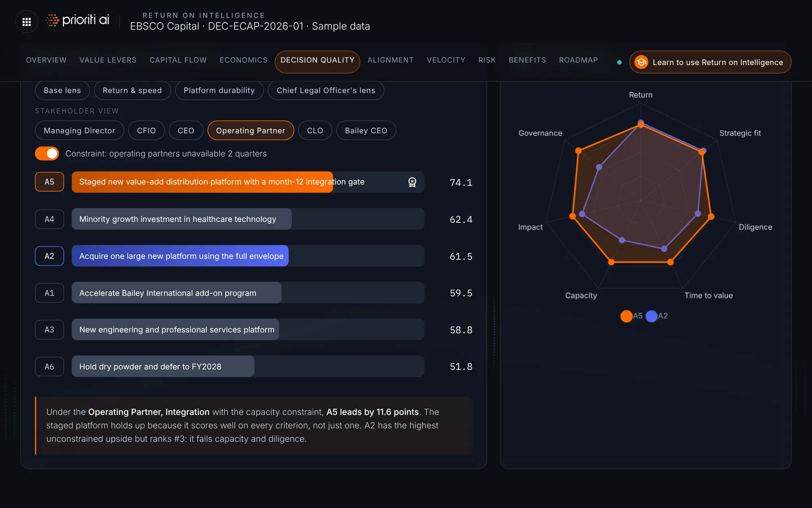The image size is (812, 508).
Task: Click the award ribbon icon on A5
Action: [x=412, y=182]
